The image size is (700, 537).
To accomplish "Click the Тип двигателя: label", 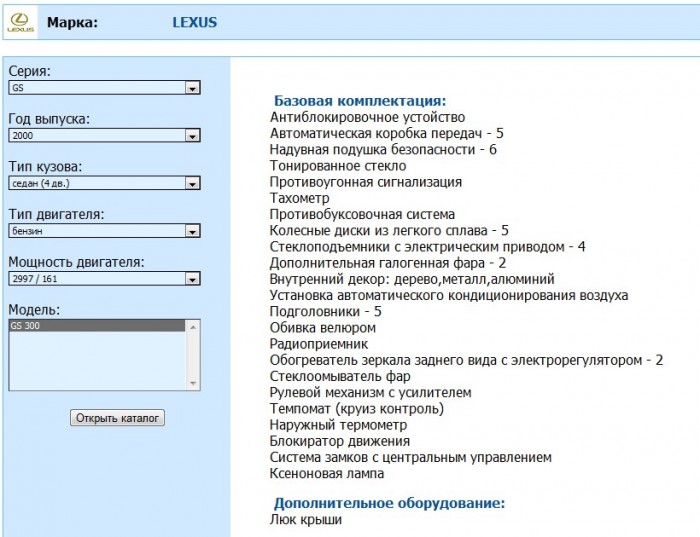I will pos(56,214).
